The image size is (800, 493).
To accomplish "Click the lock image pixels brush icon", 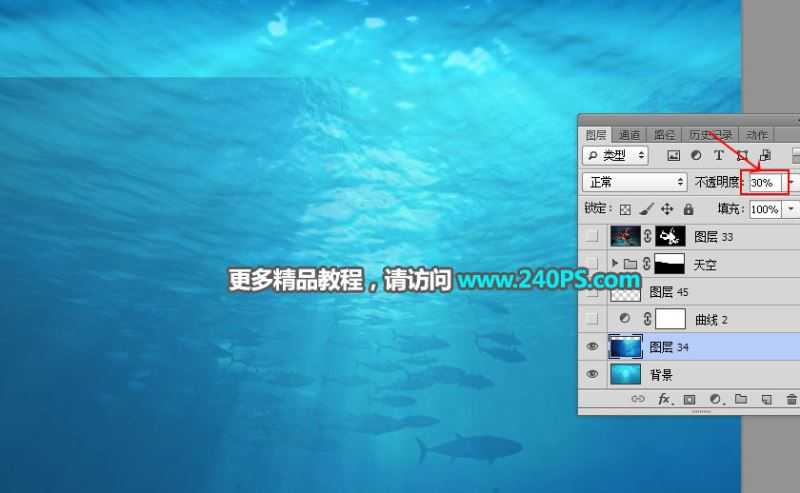I will point(646,209).
